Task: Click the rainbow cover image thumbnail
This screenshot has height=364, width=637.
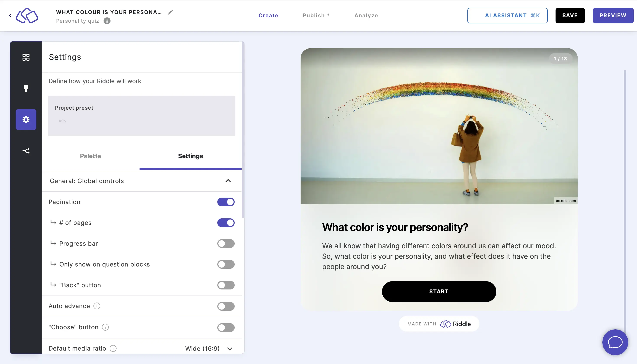Action: click(x=439, y=126)
